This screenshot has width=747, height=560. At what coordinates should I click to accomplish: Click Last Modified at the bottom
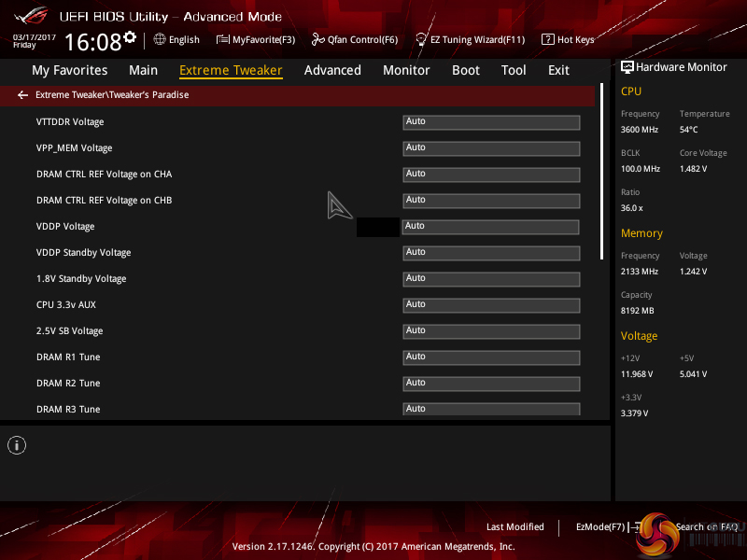(x=515, y=526)
